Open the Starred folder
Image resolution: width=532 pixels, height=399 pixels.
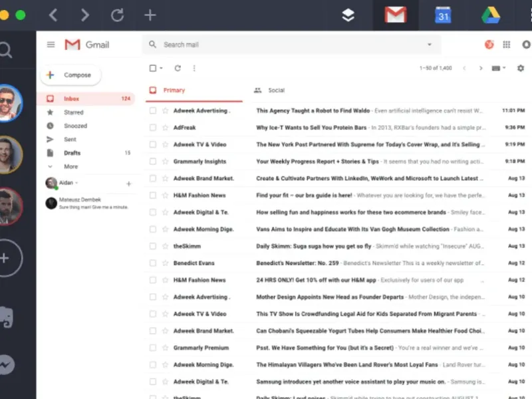click(x=74, y=112)
